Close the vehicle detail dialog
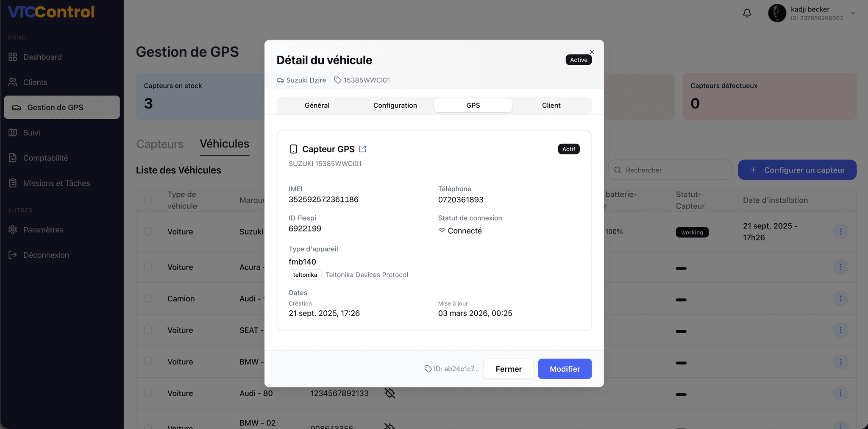Screen dimensions: 868x429 tap(592, 52)
